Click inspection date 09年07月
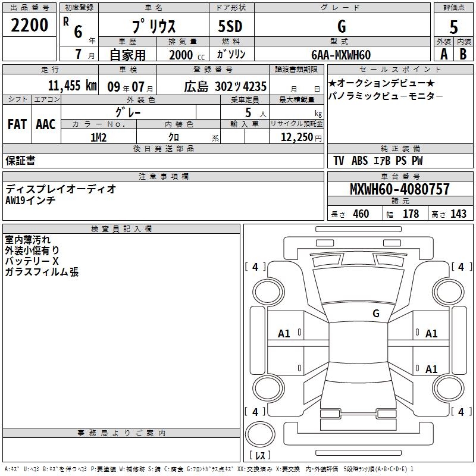 coord(130,87)
